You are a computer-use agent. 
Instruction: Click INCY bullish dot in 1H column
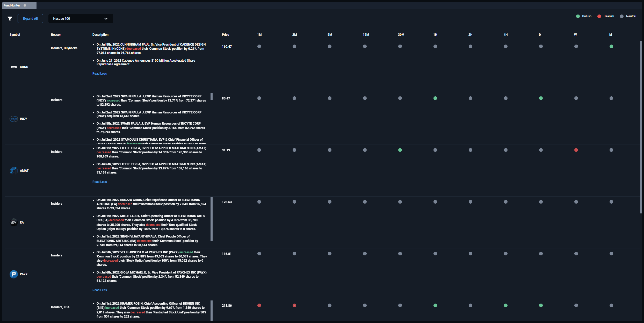(435, 98)
